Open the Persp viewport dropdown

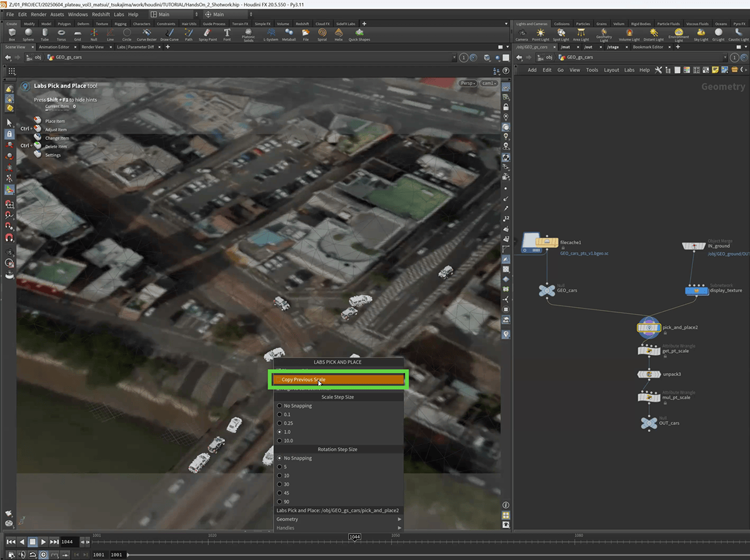(467, 83)
